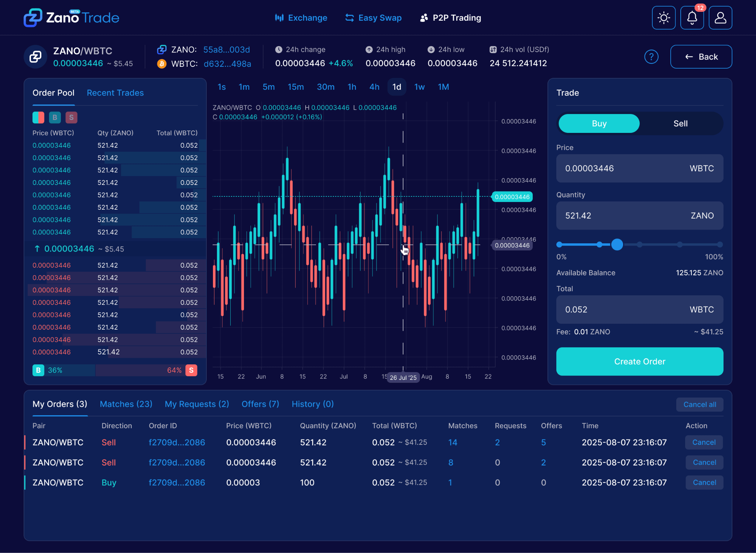Switch trade mode to Sell
The height and width of the screenshot is (553, 756).
[x=680, y=123]
